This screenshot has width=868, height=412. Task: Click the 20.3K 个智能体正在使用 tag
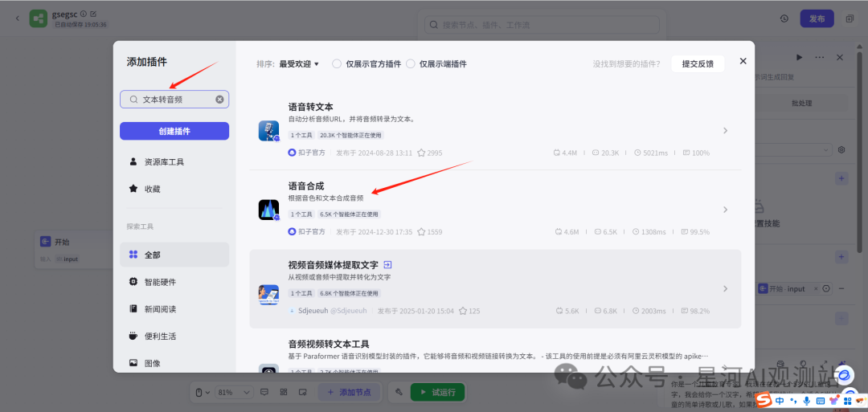(350, 135)
